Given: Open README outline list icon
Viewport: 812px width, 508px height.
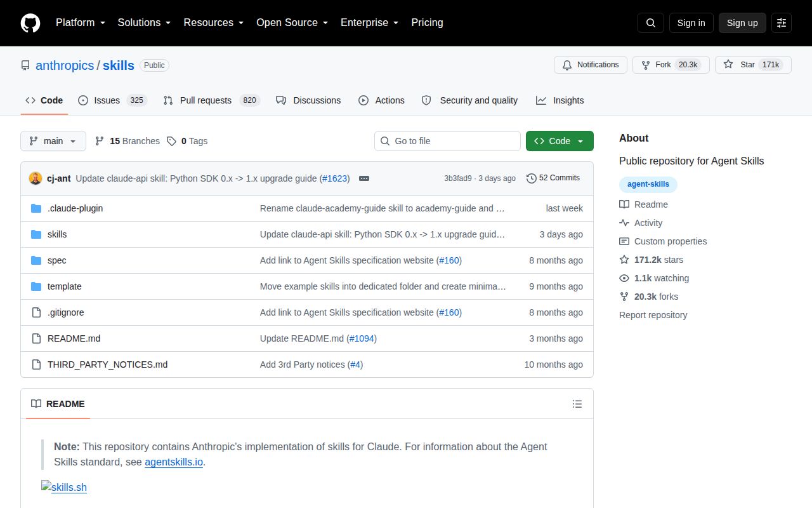Looking at the screenshot, I should (x=577, y=404).
